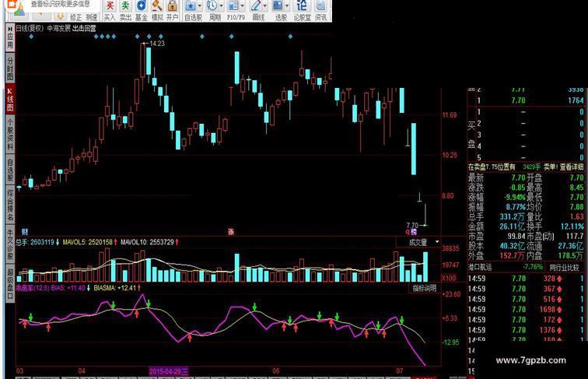The height and width of the screenshot is (379, 588).
Task: Click the 同行业比较 button
Action: (565, 268)
